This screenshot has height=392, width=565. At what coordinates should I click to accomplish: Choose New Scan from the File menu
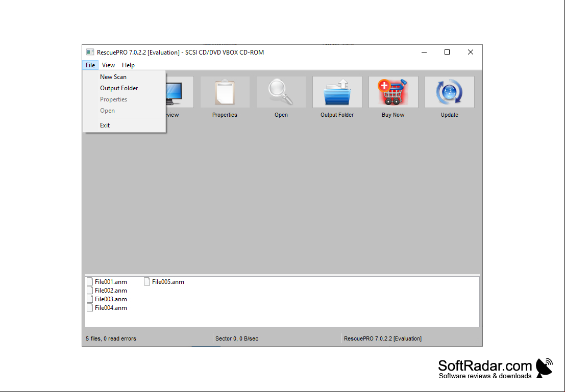[x=125, y=76]
